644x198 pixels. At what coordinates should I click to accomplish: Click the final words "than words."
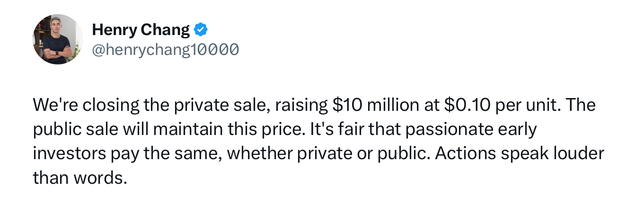point(80,178)
